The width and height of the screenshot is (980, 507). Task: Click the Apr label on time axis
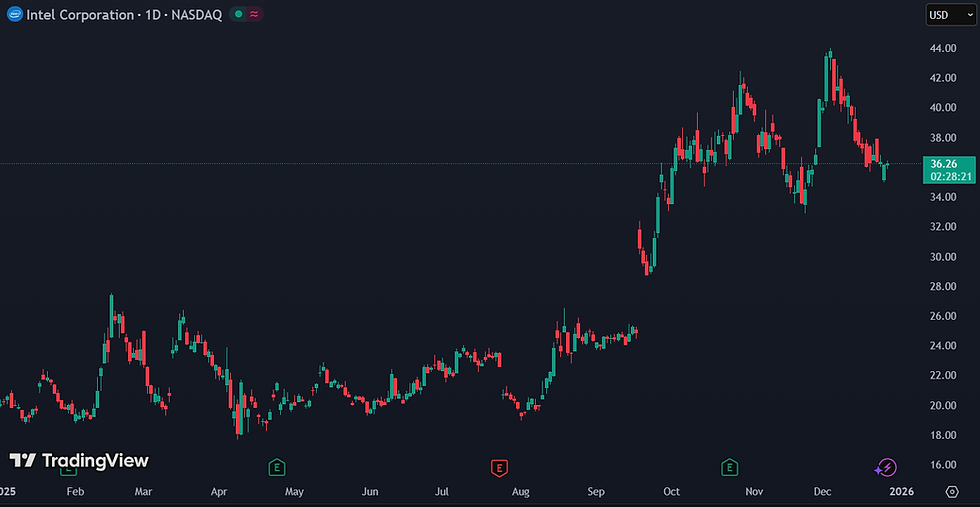click(219, 492)
